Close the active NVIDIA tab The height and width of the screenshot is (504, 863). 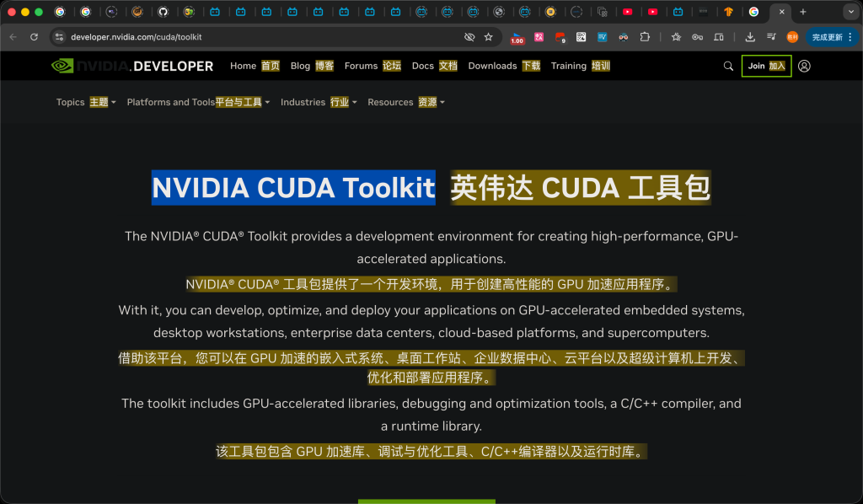781,12
